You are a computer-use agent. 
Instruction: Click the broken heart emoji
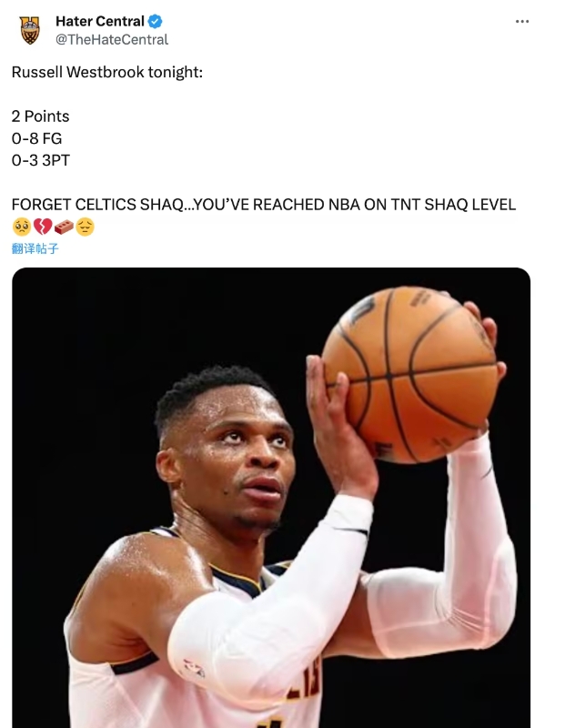point(43,227)
